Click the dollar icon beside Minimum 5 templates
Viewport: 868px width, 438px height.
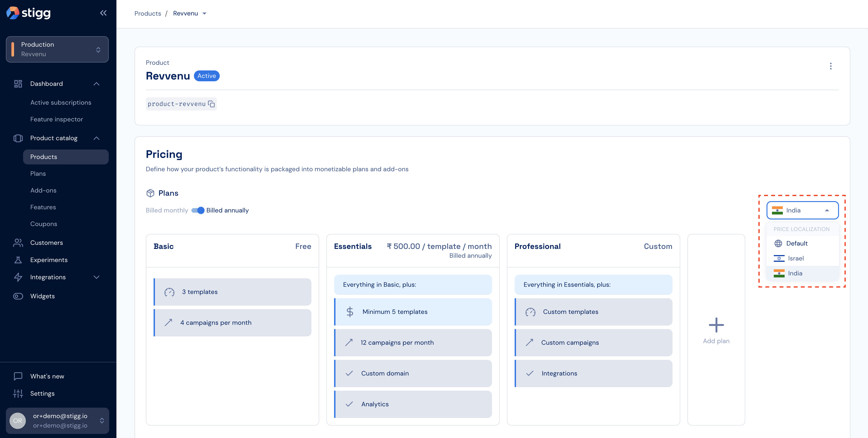point(350,312)
